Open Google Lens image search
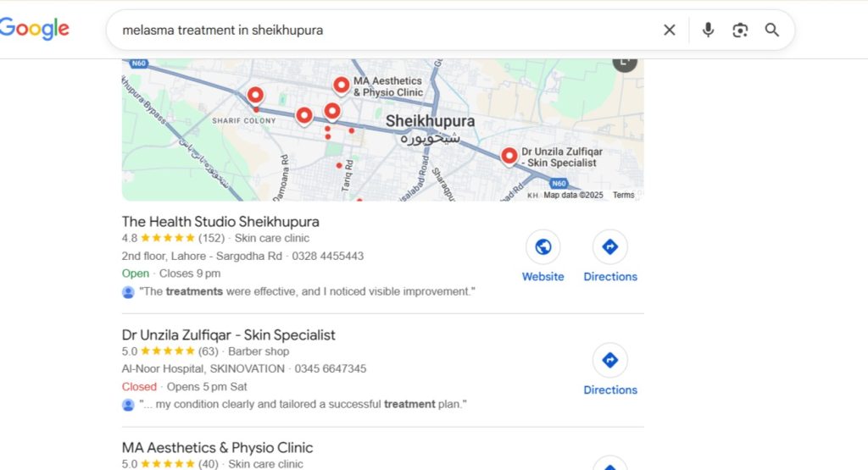 point(740,30)
